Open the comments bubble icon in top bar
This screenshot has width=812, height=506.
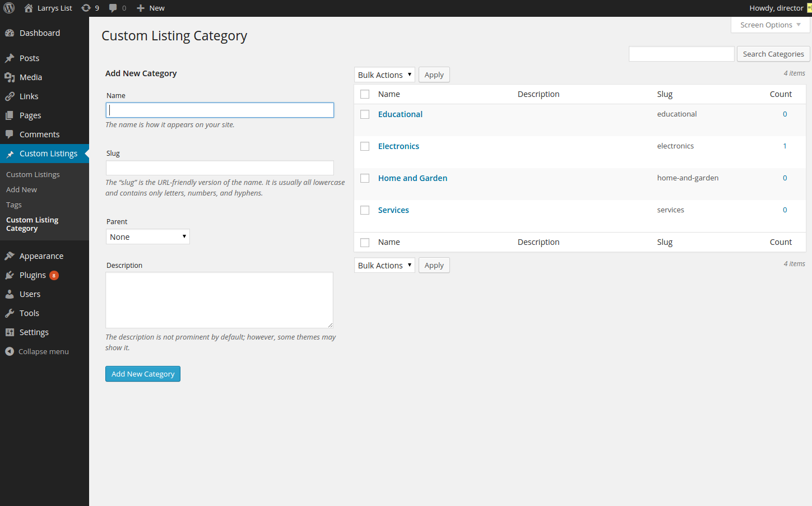pos(113,8)
